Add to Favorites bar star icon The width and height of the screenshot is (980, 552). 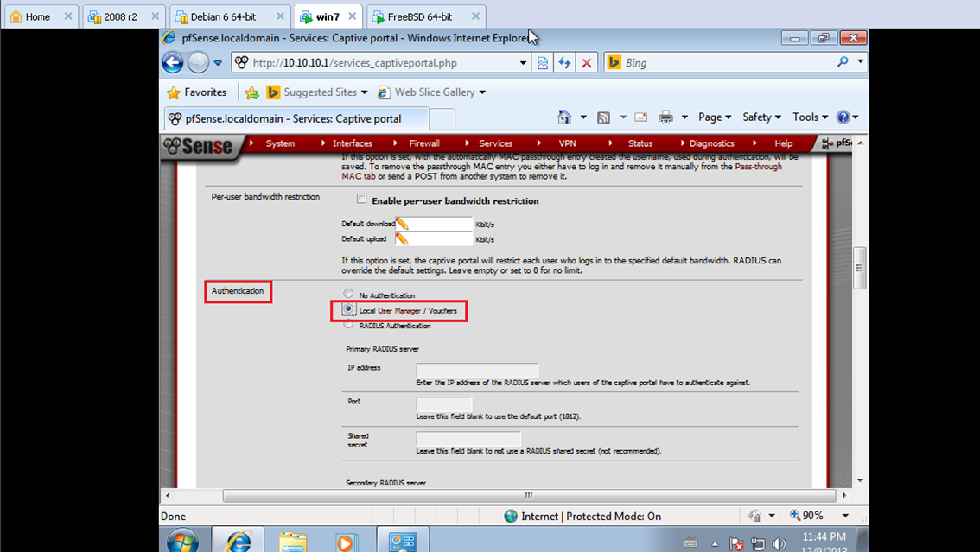(x=251, y=92)
